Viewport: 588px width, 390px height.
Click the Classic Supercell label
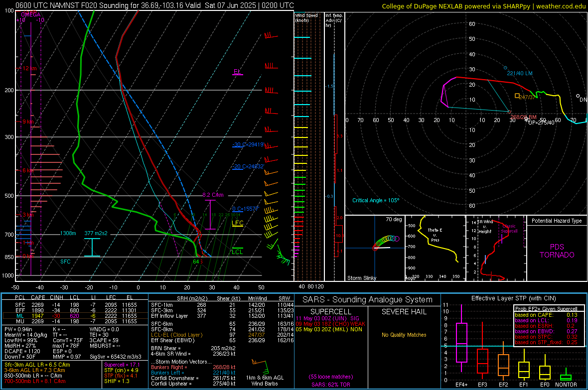click(509, 229)
